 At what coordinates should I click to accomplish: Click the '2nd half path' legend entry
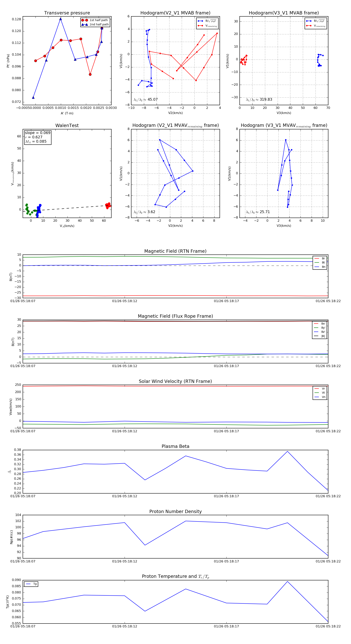tap(95, 25)
